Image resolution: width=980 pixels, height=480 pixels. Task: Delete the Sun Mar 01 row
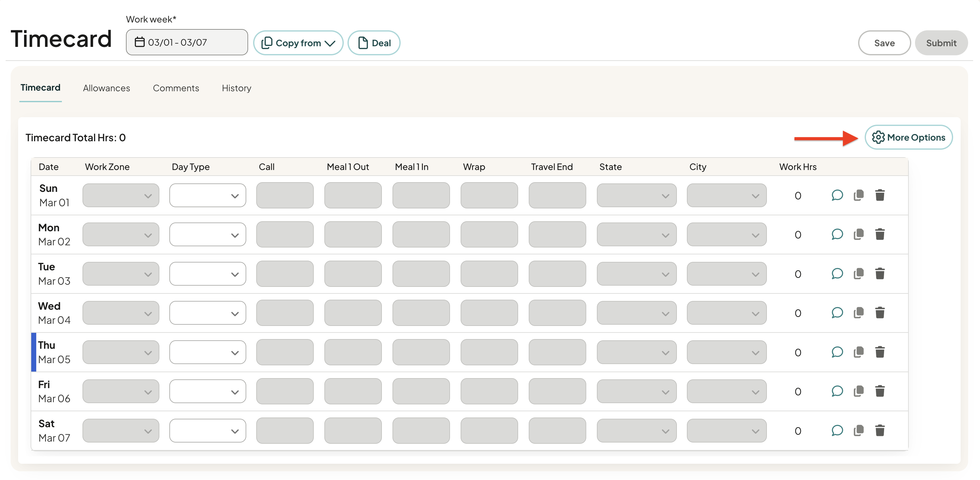(880, 195)
